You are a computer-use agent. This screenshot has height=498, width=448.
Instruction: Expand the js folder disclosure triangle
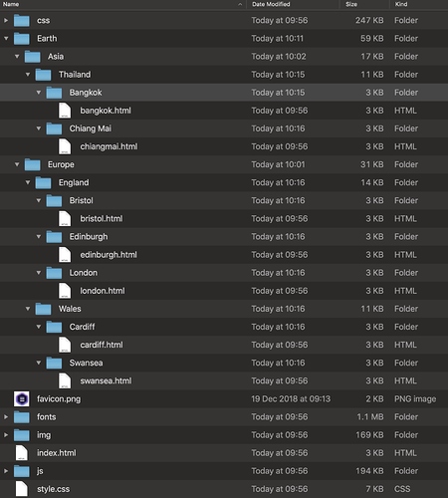[6, 471]
